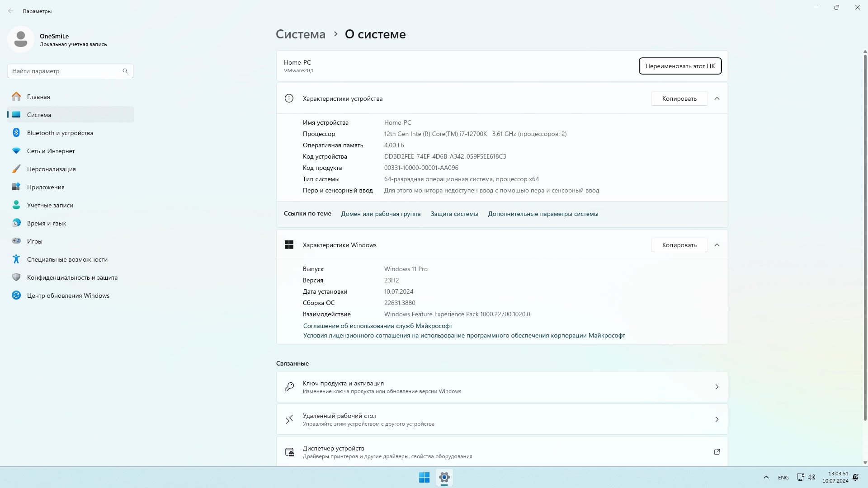Open Ключ продукта и активация
868x488 pixels.
tap(502, 387)
